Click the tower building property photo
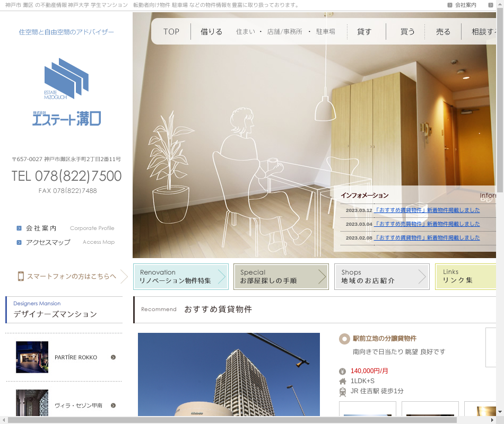Image resolution: width=504 pixels, height=424 pixels. [229, 374]
